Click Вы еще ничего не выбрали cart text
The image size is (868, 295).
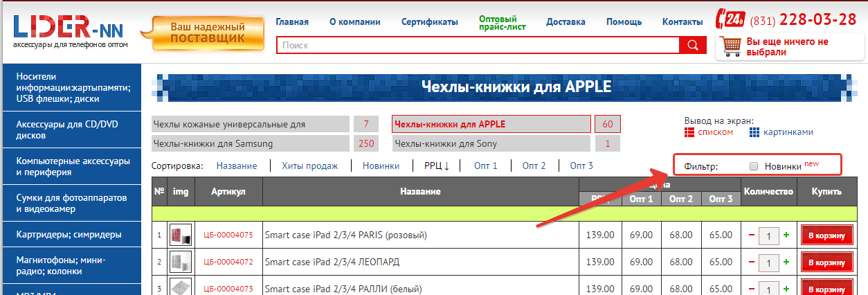point(787,46)
